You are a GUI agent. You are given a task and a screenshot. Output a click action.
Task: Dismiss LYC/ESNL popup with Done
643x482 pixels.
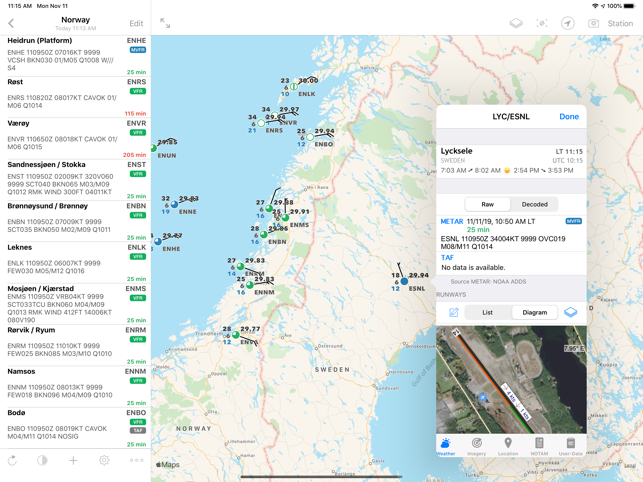(569, 117)
